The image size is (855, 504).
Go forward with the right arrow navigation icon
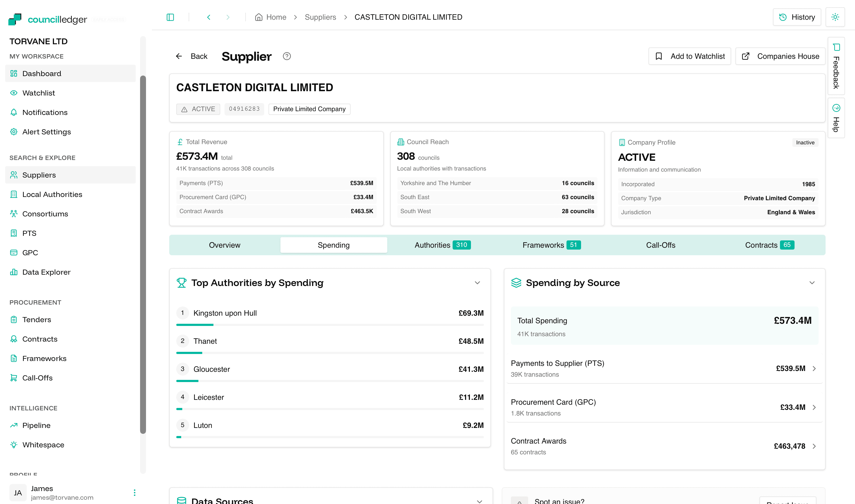tap(228, 17)
